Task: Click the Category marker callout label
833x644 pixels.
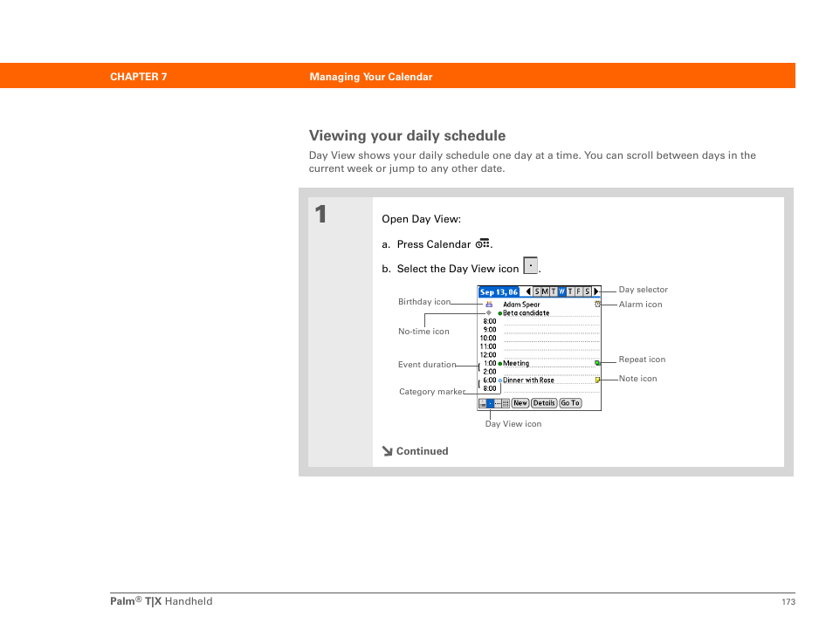Action: 432,392
